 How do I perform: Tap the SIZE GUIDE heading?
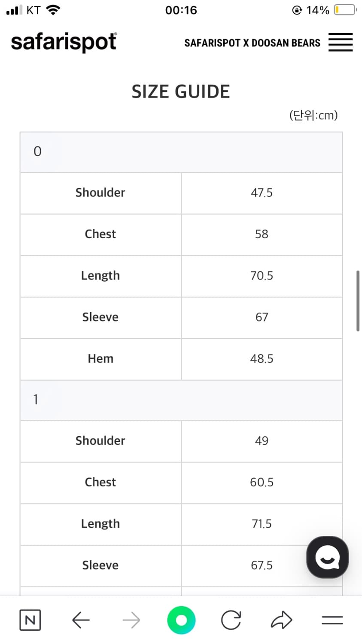pos(181,92)
